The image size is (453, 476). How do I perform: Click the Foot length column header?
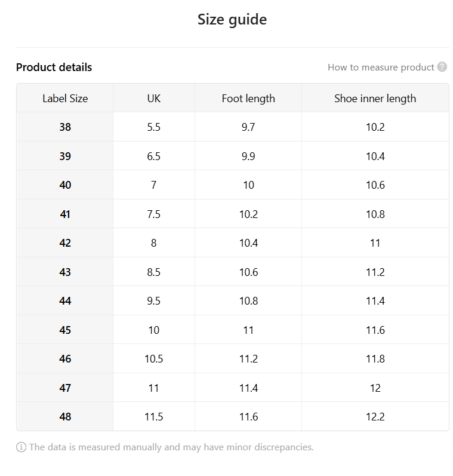click(248, 99)
